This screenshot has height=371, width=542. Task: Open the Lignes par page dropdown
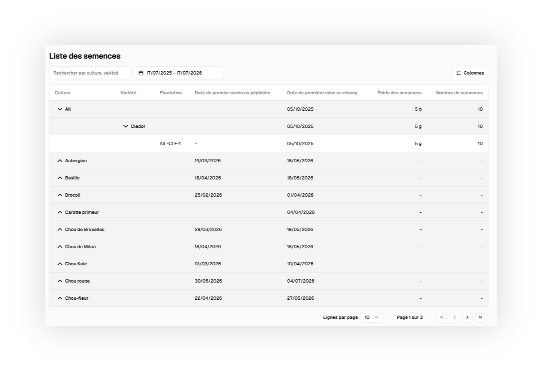(x=371, y=317)
